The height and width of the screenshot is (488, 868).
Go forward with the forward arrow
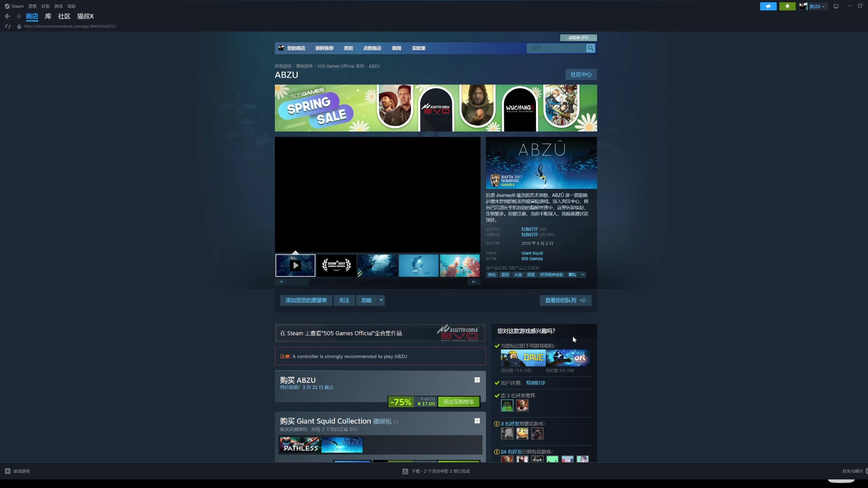19,16
